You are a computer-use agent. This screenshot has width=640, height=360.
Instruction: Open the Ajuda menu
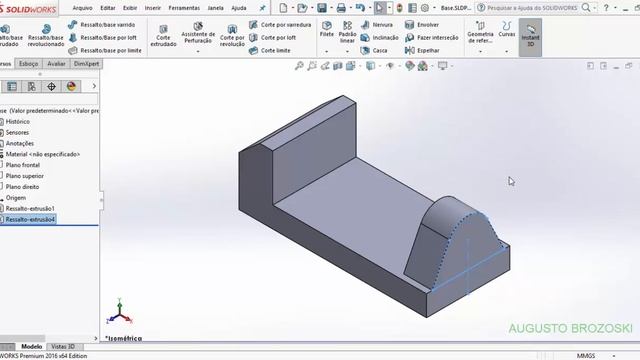click(x=239, y=8)
